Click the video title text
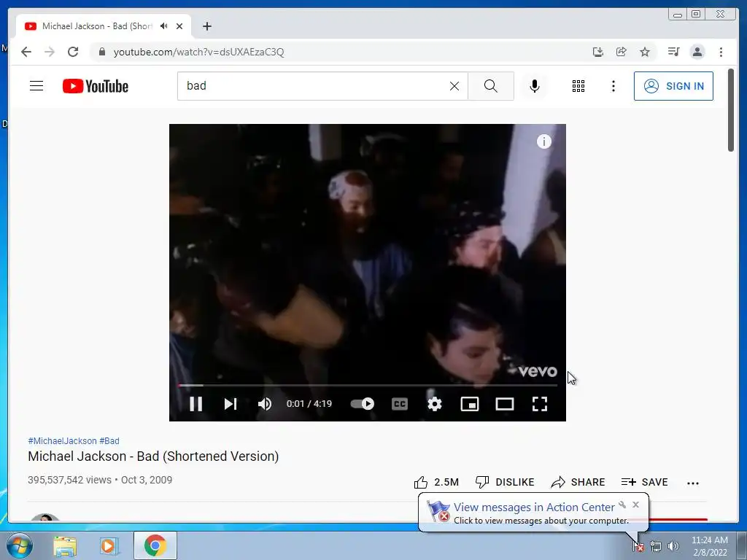Screen dimensions: 747x560 click(153, 456)
